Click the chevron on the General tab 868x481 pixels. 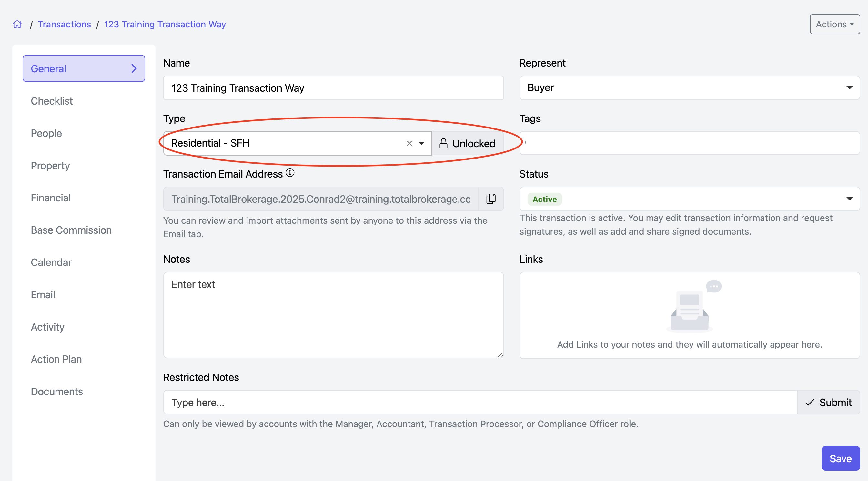[134, 68]
